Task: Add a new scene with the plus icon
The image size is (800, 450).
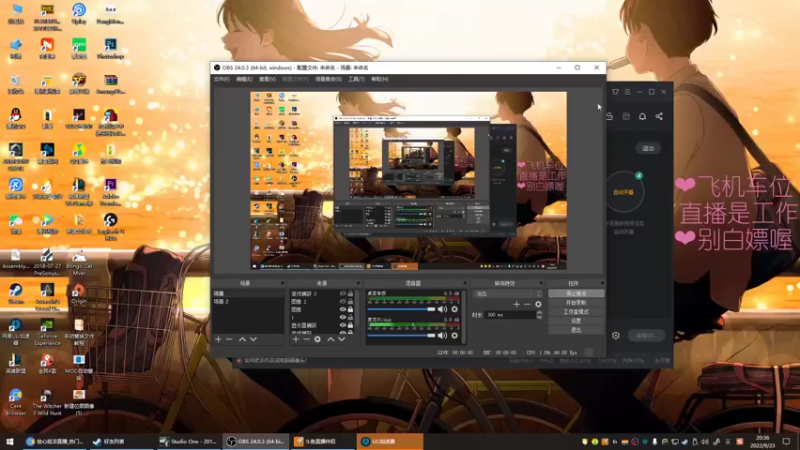Action: tap(218, 339)
